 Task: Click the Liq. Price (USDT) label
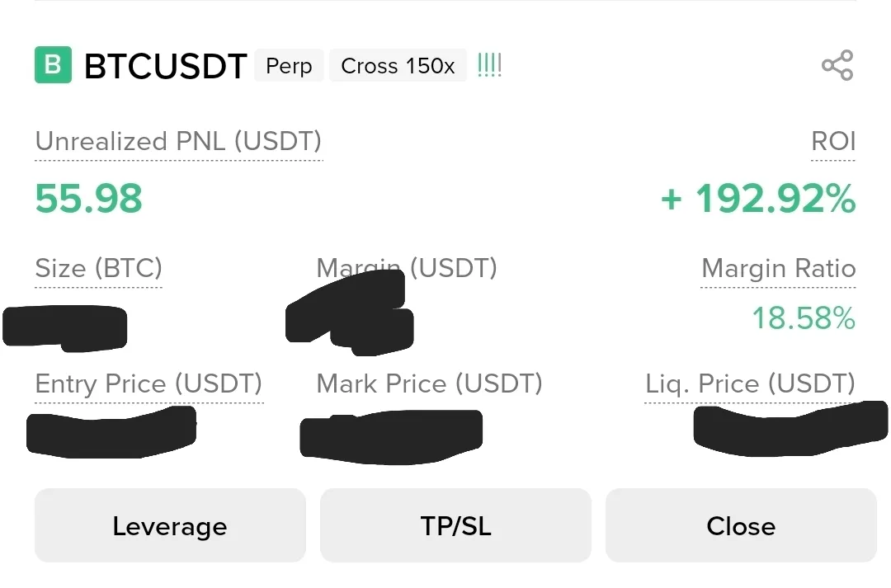click(750, 383)
